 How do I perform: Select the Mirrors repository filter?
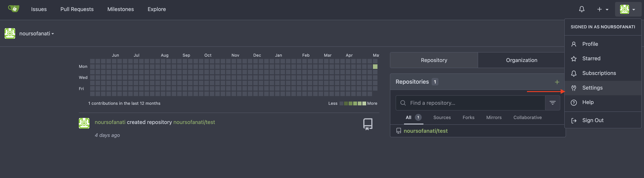point(494,117)
